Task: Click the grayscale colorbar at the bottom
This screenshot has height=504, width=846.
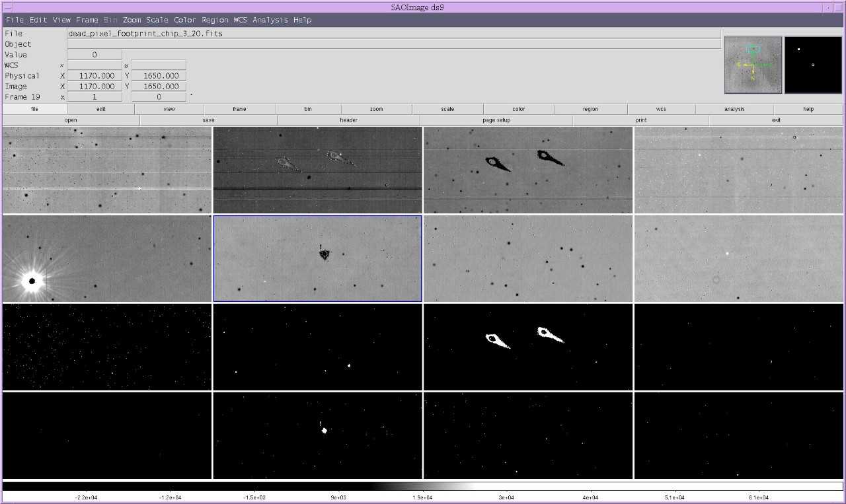Action: [423, 486]
